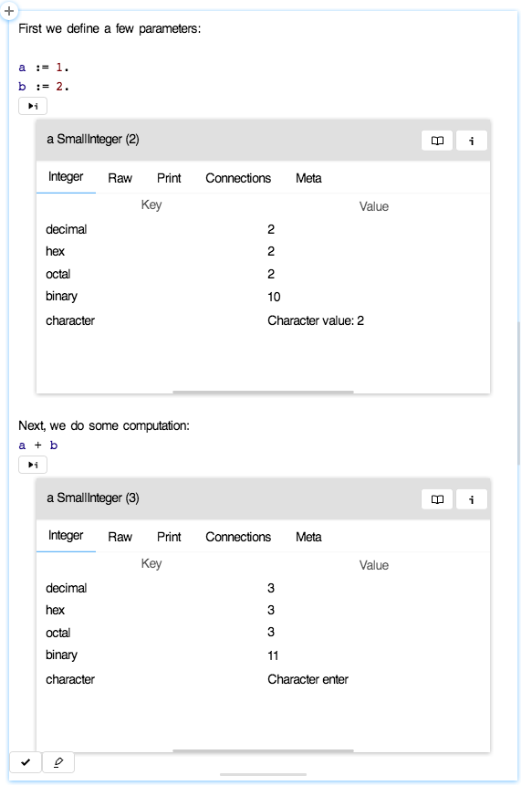Open the Connections tab in SmallInteger (3)

[x=238, y=537]
